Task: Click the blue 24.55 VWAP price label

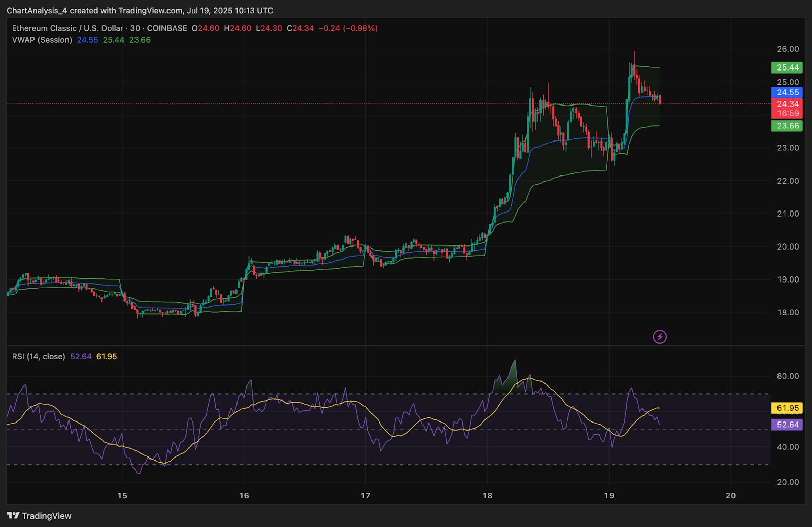Action: point(787,92)
